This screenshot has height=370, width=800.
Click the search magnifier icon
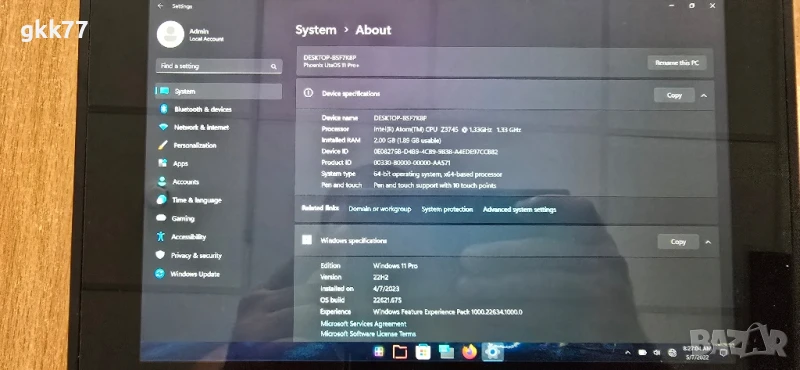pos(273,66)
